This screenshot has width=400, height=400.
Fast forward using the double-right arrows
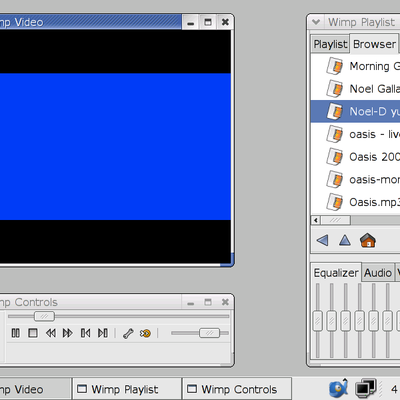(68, 333)
